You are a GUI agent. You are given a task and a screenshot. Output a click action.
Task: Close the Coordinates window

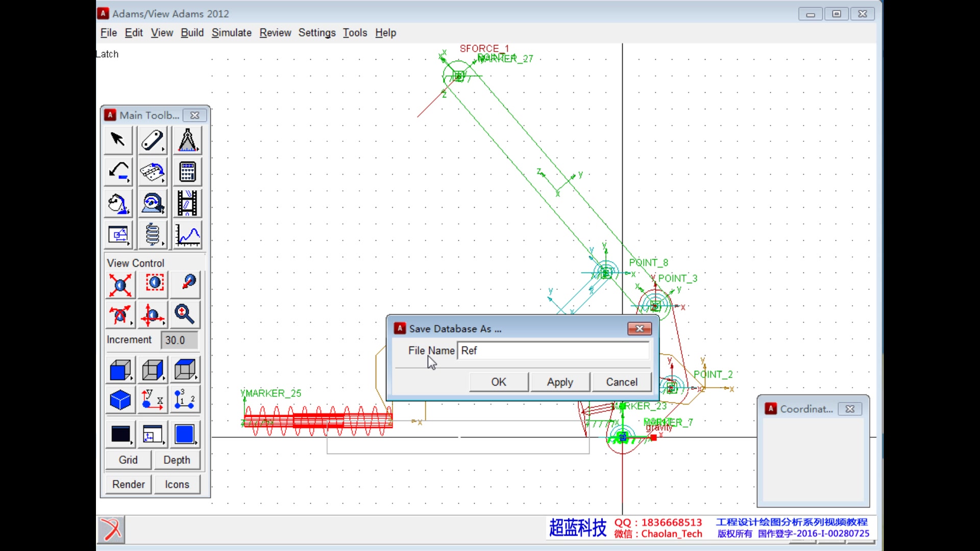tap(850, 409)
